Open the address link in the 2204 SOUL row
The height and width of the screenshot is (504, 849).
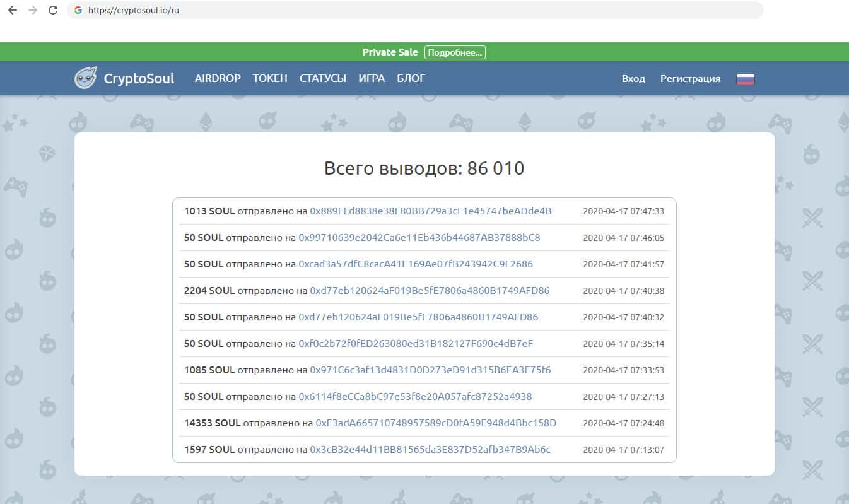click(430, 291)
